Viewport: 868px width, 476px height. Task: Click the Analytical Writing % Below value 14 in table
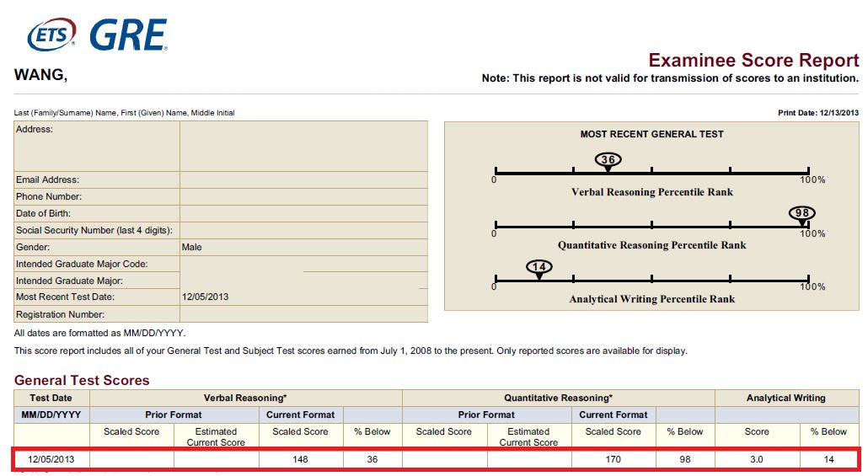coord(828,459)
